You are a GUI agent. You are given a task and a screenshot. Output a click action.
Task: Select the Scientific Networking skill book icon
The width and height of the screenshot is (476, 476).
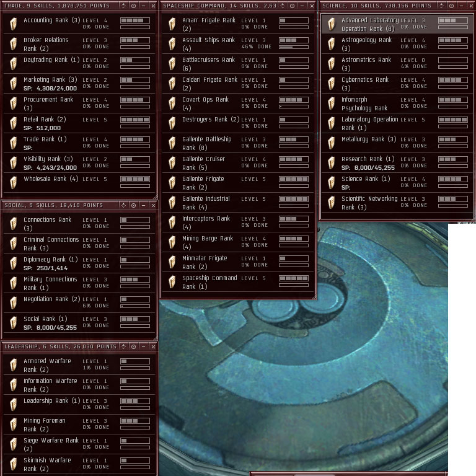[x=331, y=202]
